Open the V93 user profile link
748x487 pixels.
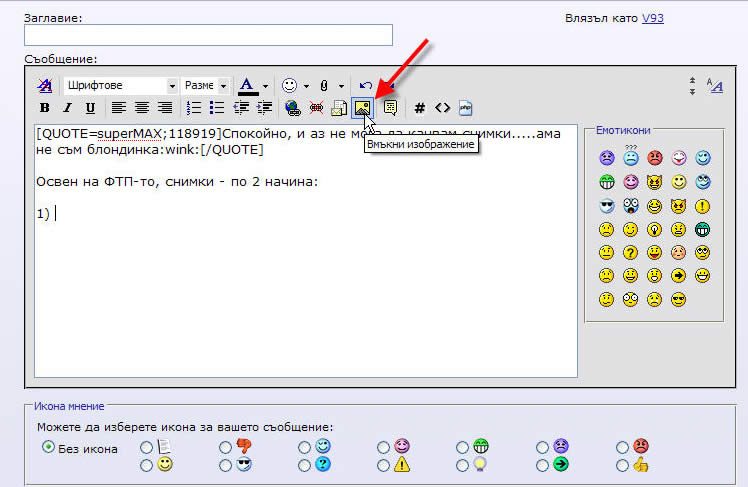(653, 18)
